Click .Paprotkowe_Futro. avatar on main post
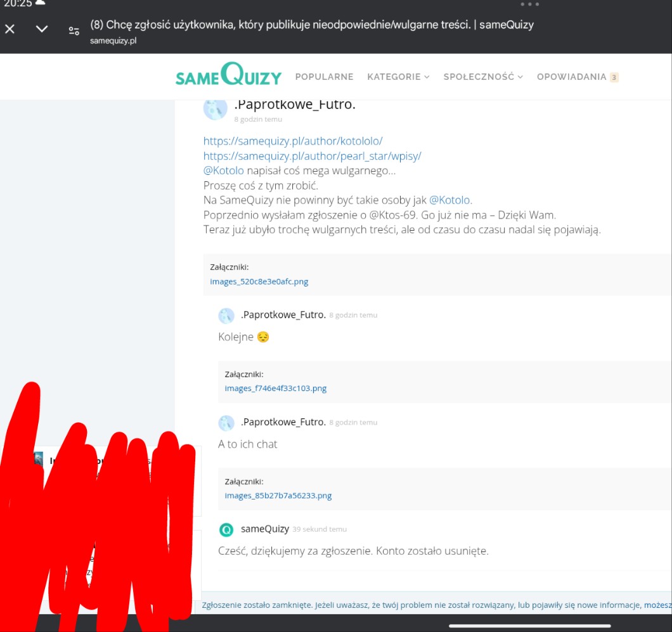 coord(215,109)
